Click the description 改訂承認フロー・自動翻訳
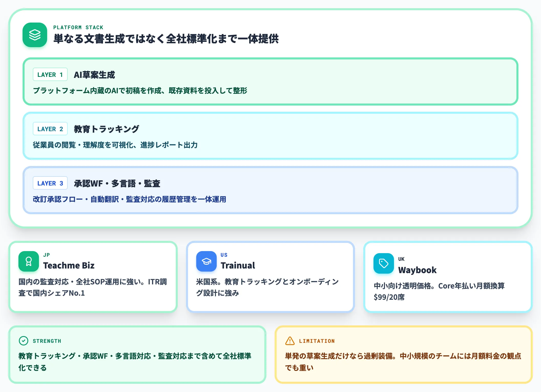 tap(129, 199)
